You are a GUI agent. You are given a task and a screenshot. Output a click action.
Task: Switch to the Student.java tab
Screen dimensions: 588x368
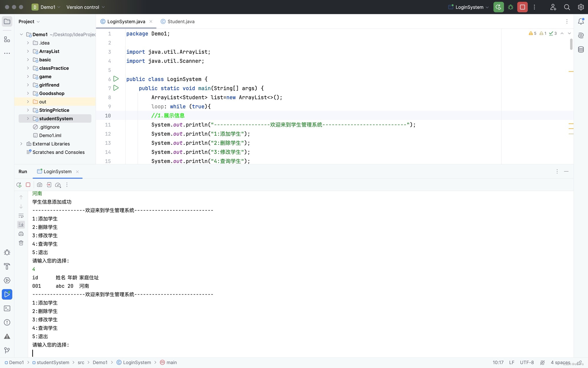point(178,22)
